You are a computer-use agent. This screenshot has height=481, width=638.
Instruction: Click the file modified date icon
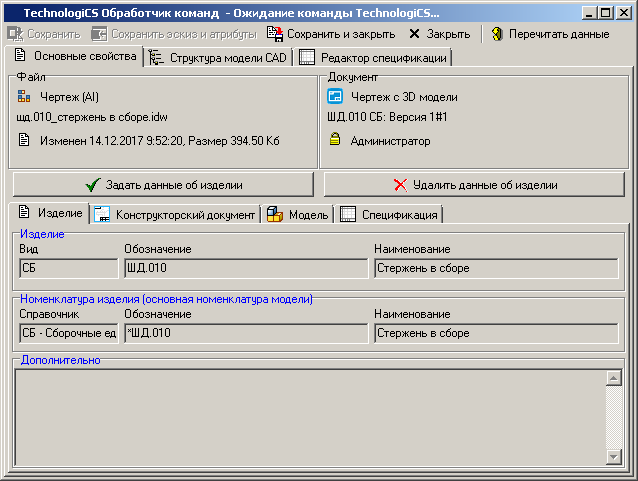(25, 141)
